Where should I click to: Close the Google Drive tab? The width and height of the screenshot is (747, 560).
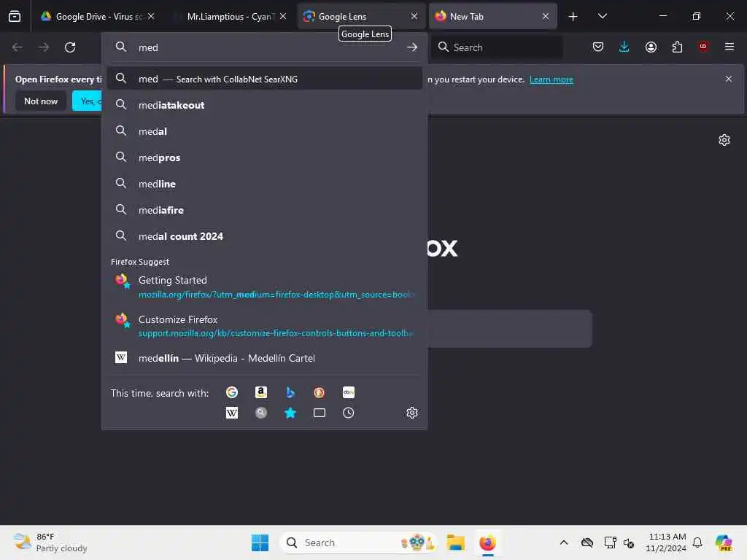click(x=151, y=16)
